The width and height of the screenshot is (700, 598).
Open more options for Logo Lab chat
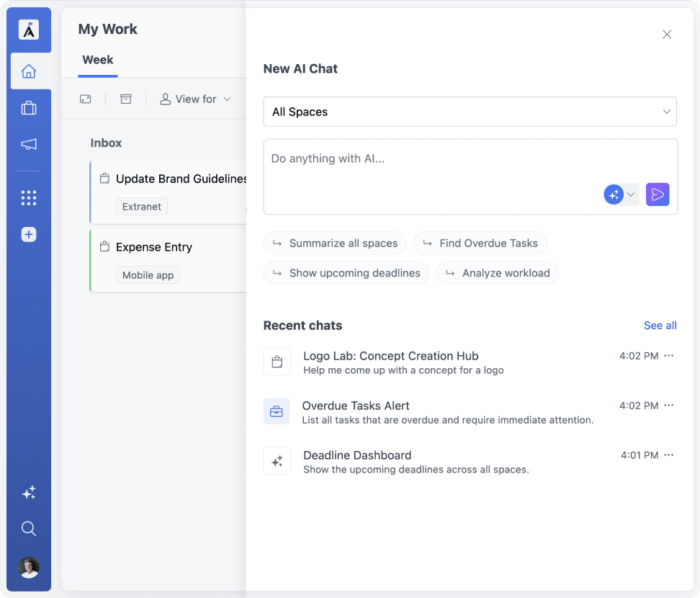click(669, 355)
